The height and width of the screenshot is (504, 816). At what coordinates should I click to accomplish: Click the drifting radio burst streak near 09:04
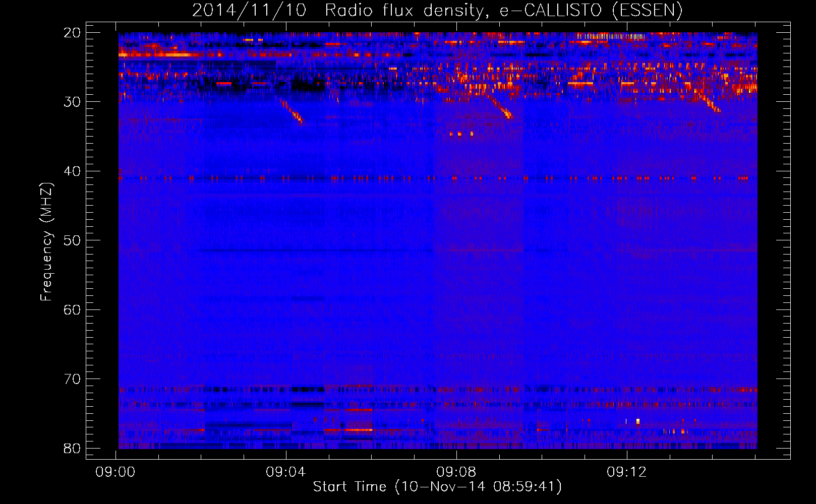[292, 111]
